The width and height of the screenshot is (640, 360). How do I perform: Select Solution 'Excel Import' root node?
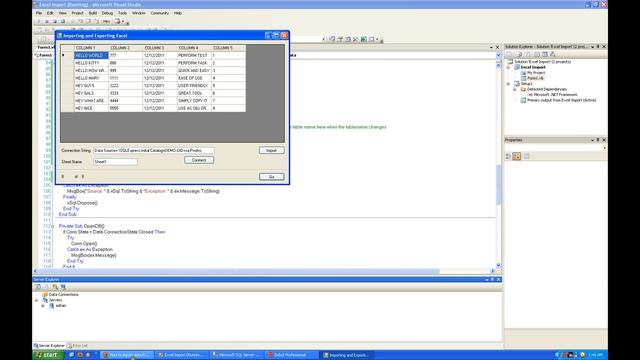(x=542, y=62)
